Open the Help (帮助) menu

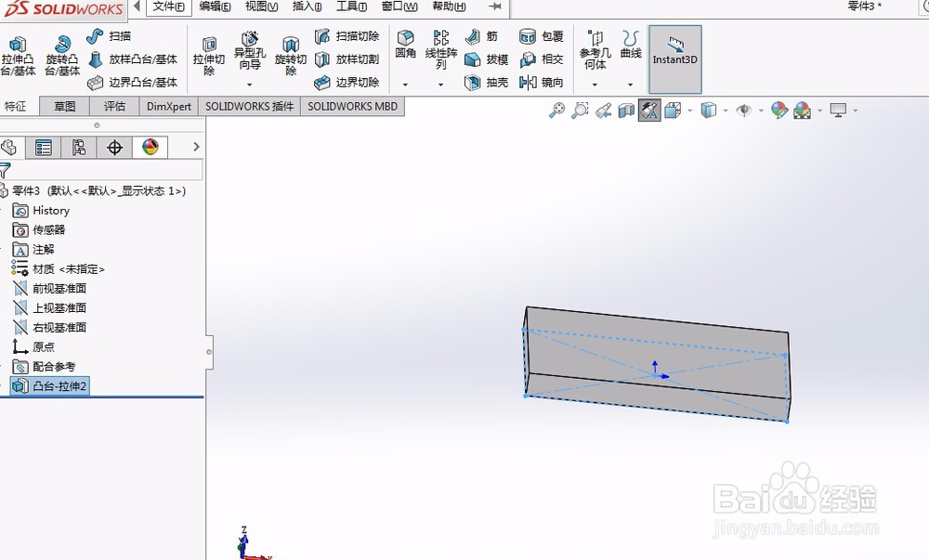(x=449, y=7)
